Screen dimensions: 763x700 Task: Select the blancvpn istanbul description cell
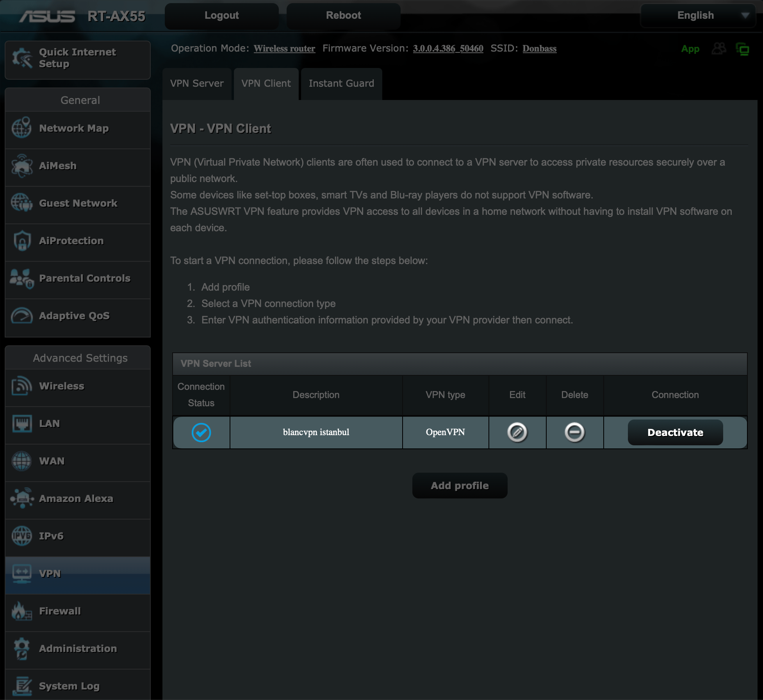point(316,432)
